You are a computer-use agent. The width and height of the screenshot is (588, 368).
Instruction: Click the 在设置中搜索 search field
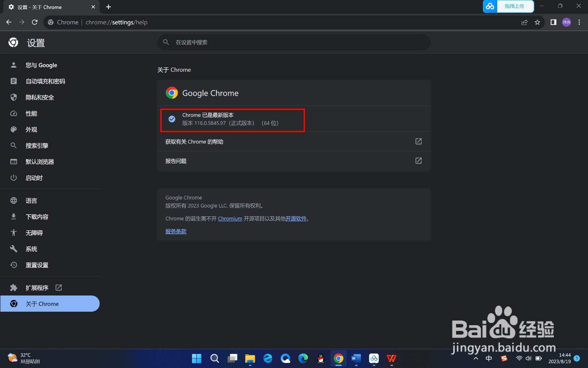pos(294,42)
